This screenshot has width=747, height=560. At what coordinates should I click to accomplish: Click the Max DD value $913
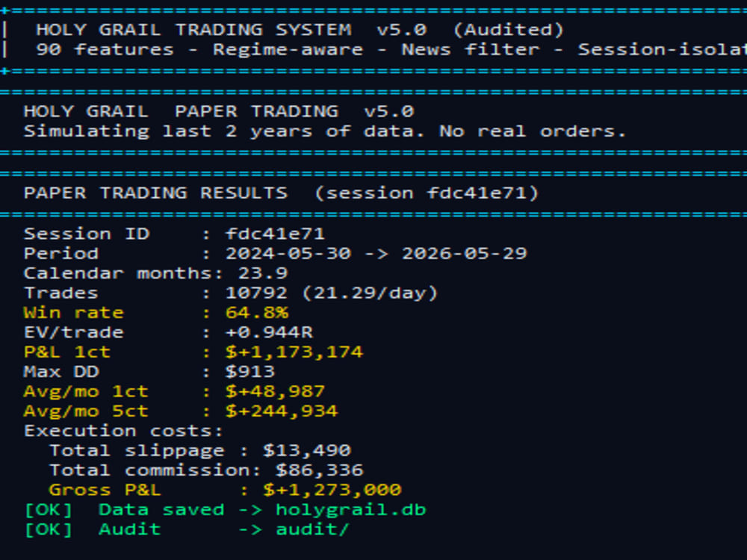(x=250, y=371)
